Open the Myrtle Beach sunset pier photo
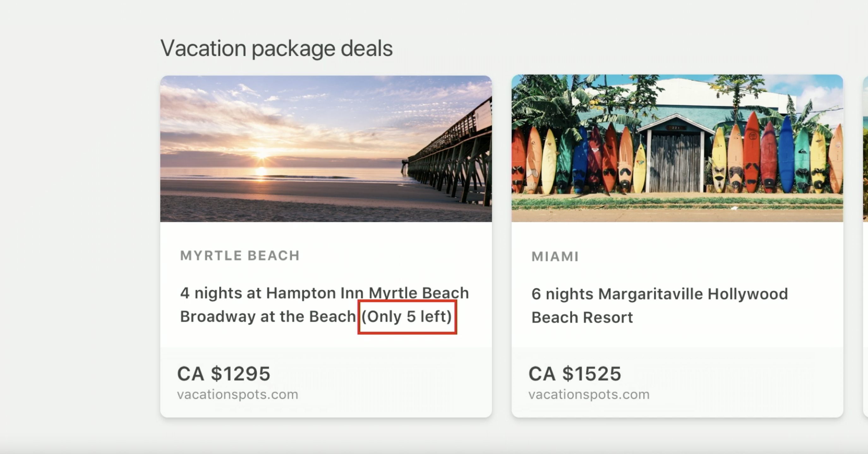868x454 pixels. tap(325, 148)
